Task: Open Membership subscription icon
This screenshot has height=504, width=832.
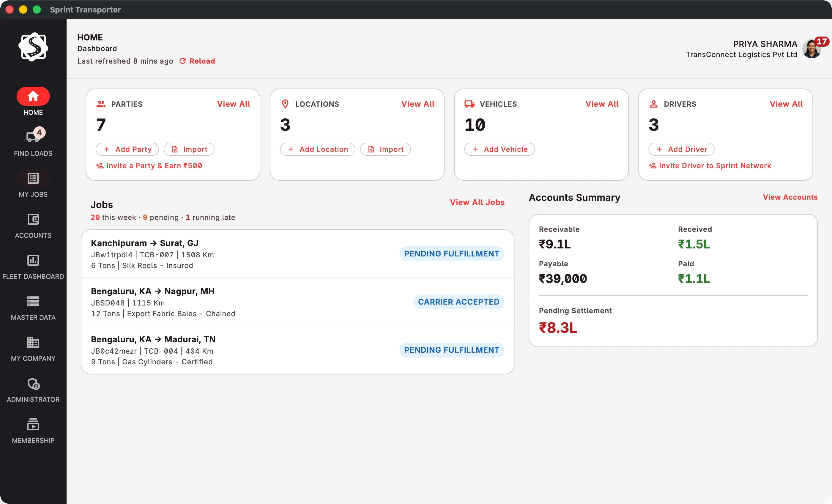Action: coord(33,424)
